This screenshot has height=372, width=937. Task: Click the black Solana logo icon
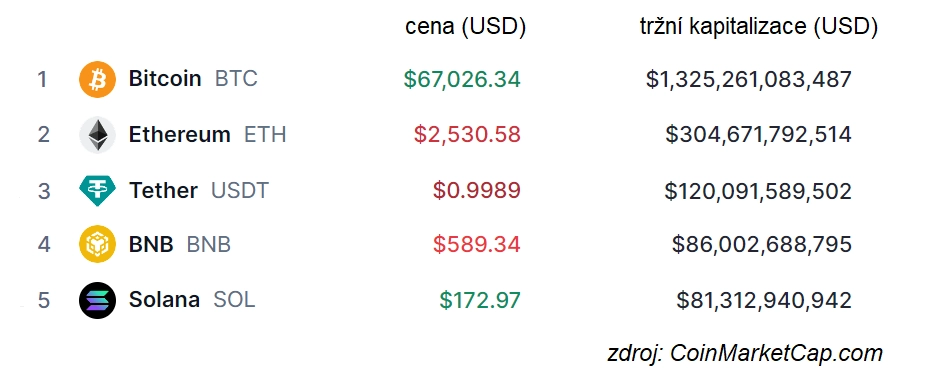[97, 300]
